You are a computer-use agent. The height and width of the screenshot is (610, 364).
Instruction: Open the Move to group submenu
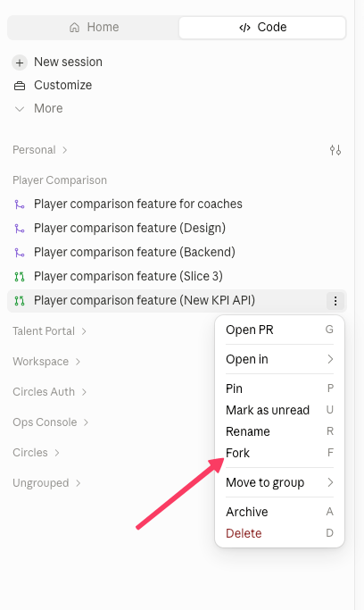(x=280, y=482)
